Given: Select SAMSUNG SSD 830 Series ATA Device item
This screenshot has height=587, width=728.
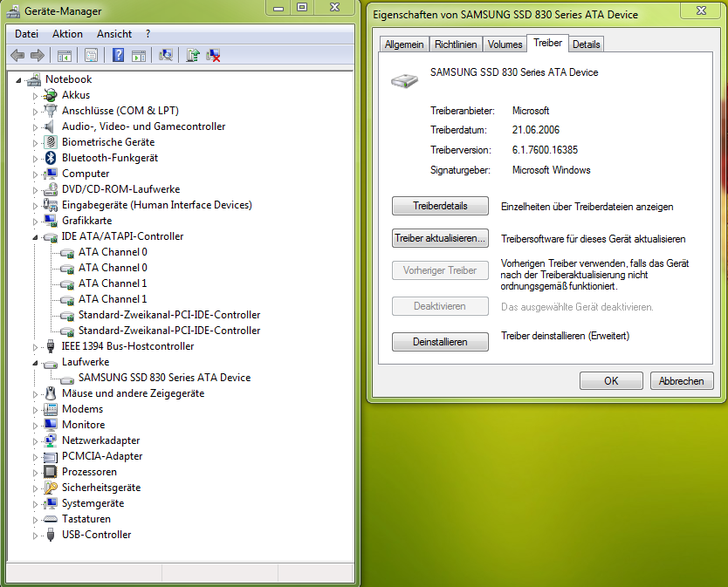Looking at the screenshot, I should point(164,378).
